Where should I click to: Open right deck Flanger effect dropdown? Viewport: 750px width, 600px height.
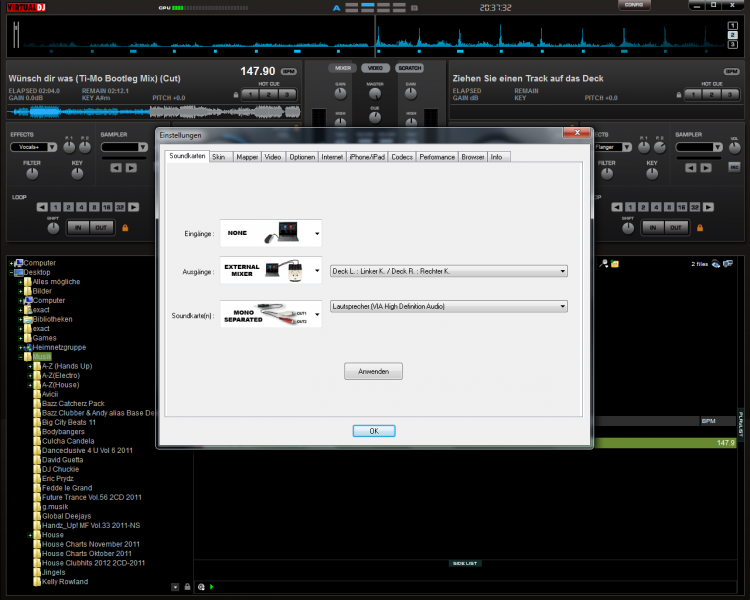point(612,147)
